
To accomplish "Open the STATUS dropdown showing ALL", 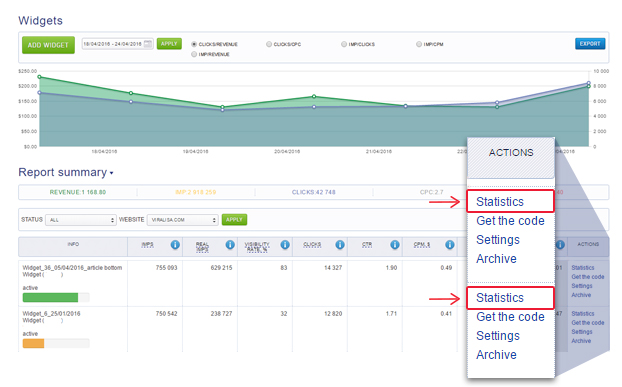I will [x=81, y=220].
